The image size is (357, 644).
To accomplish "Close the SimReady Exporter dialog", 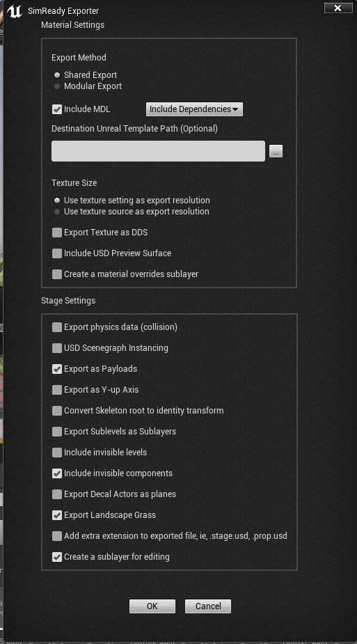I will click(338, 8).
